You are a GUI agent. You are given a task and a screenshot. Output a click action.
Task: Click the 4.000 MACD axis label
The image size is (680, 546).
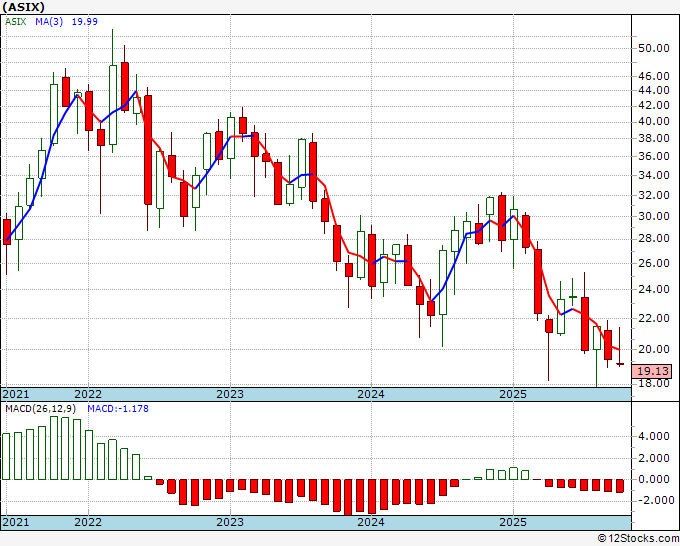654,436
